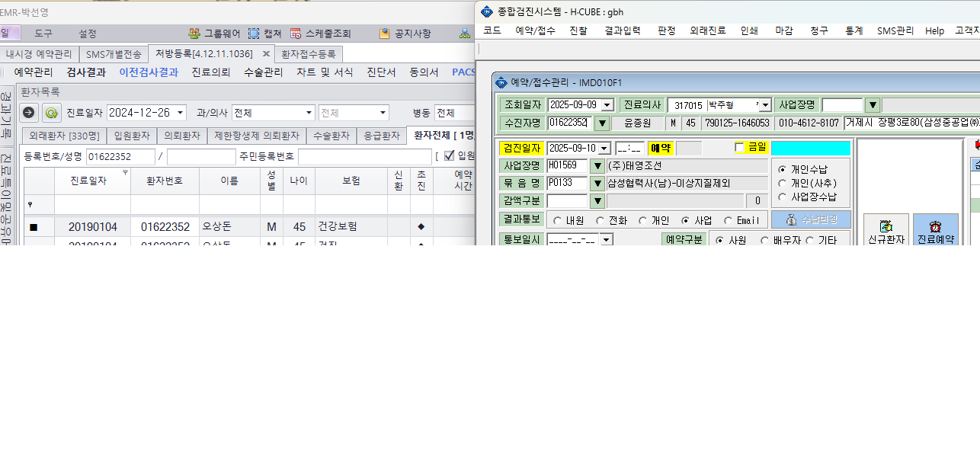Expand the 과/의사 department dropdown
Screen dimensions: 980x464
tap(309, 113)
